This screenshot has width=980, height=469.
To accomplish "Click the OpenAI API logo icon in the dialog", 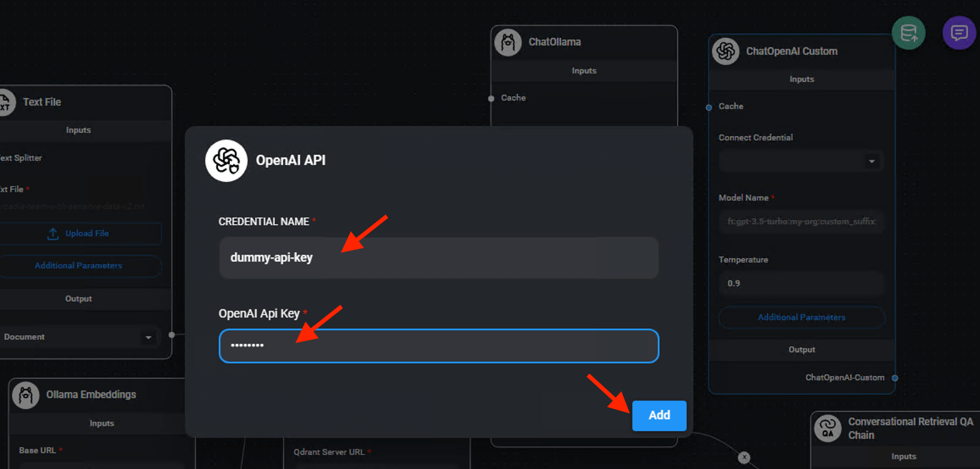I will [x=226, y=161].
